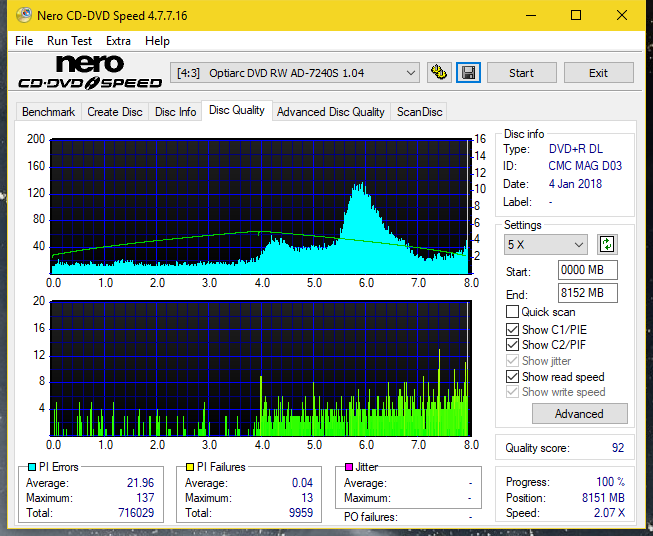This screenshot has width=653, height=536.
Task: Click the yellow PI Failures legend swatch
Action: (190, 467)
